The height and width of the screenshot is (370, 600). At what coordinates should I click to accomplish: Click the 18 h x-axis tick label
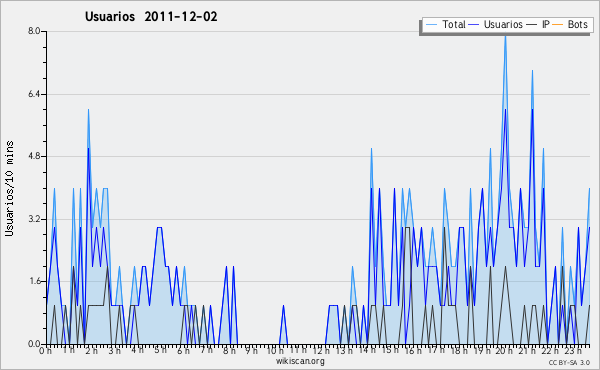[459, 351]
